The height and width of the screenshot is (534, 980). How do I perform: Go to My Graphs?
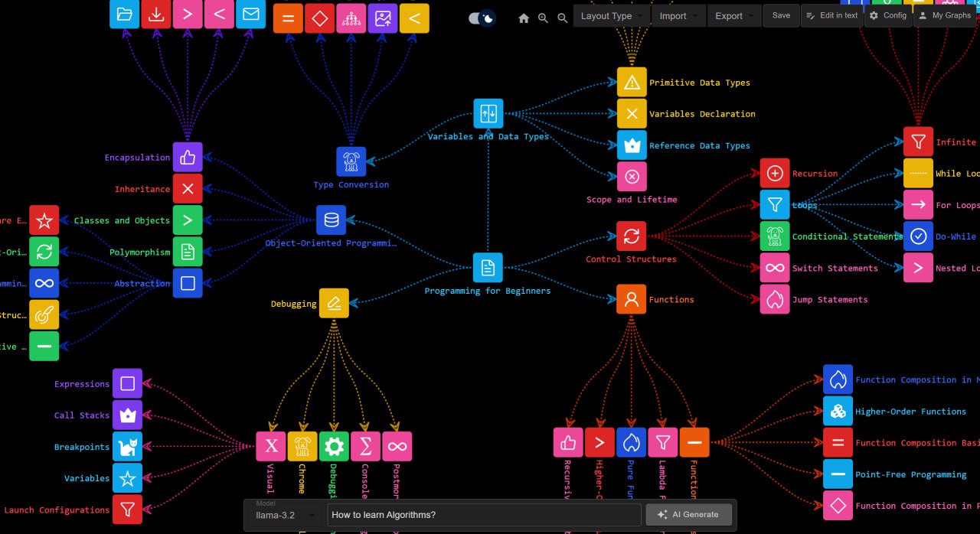pyautogui.click(x=944, y=16)
